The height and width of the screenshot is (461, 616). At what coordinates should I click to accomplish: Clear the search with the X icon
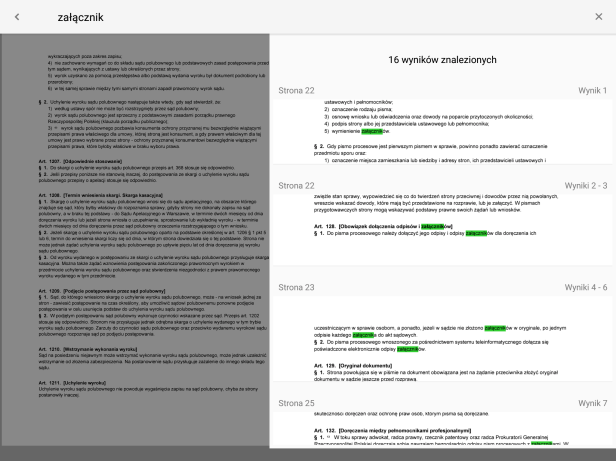tap(598, 16)
